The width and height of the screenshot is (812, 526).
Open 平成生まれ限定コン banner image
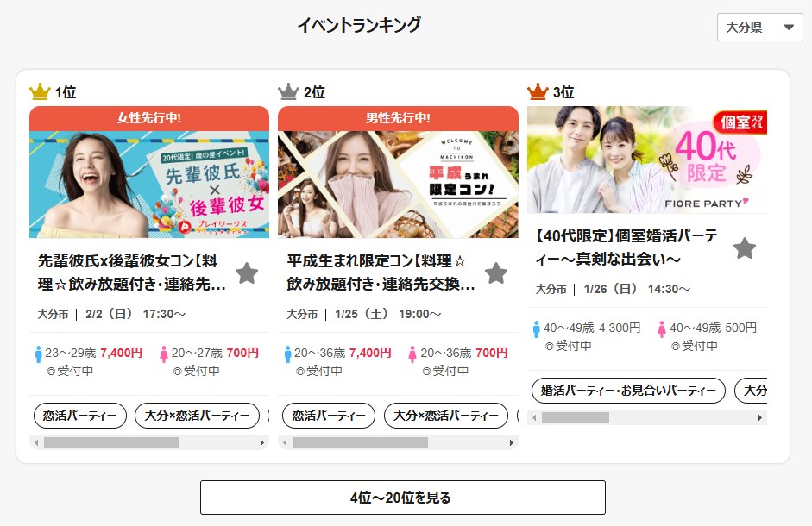click(398, 185)
